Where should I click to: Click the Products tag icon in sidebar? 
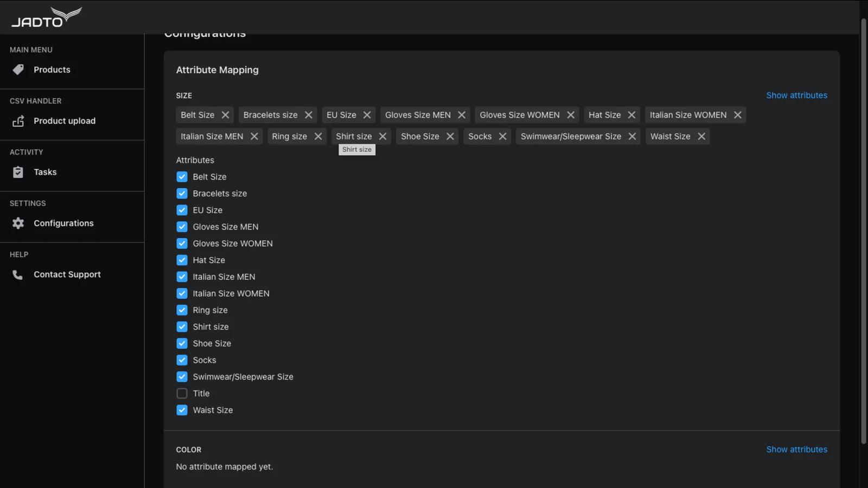(x=18, y=69)
